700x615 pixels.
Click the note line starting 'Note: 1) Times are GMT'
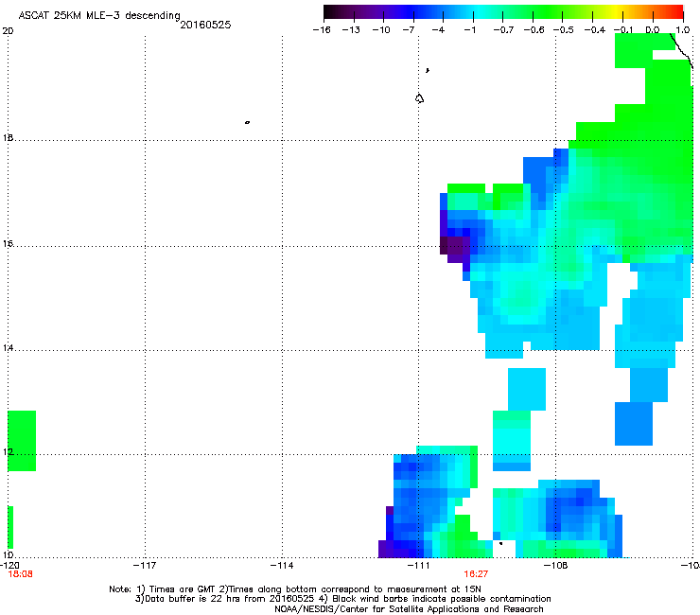tap(295, 589)
